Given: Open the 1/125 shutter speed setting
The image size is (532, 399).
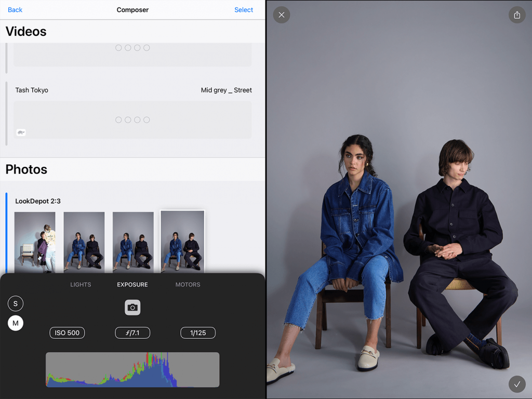Looking at the screenshot, I should (x=198, y=333).
